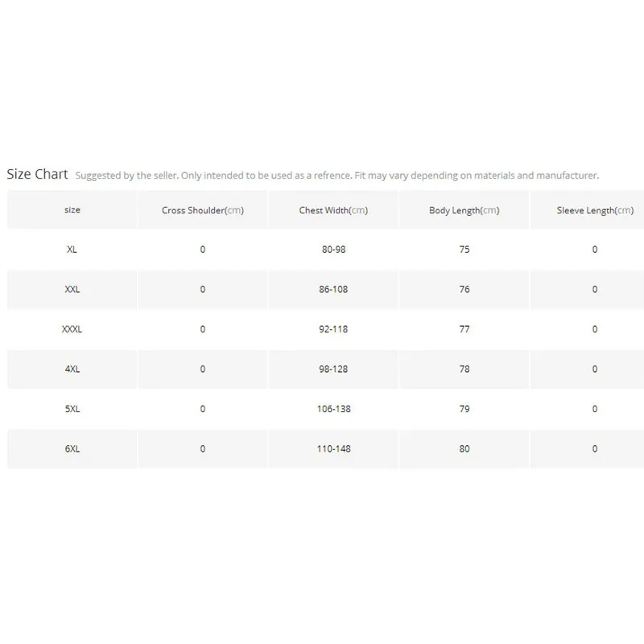Select the 5XL size row label
Image resolution: width=644 pixels, height=644 pixels.
(72, 409)
